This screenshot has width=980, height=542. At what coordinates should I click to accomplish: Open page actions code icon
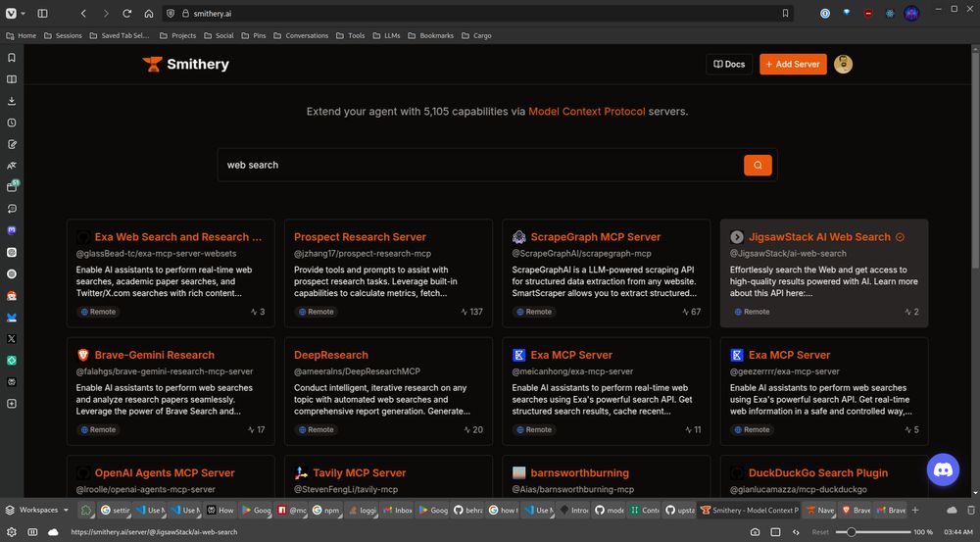click(x=796, y=532)
